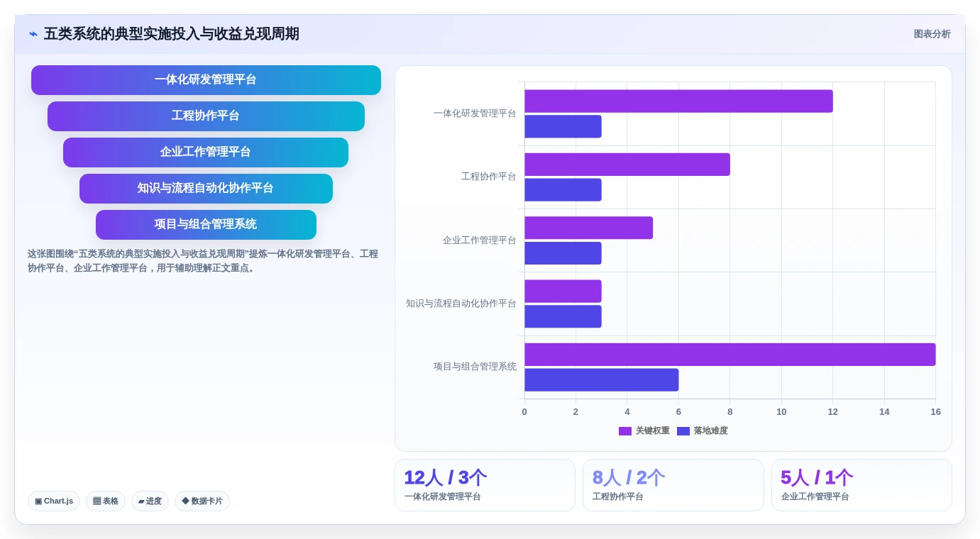Viewport: 980px width, 539px height.
Task: Click the 工程协作平台 y-axis label
Action: (x=489, y=177)
